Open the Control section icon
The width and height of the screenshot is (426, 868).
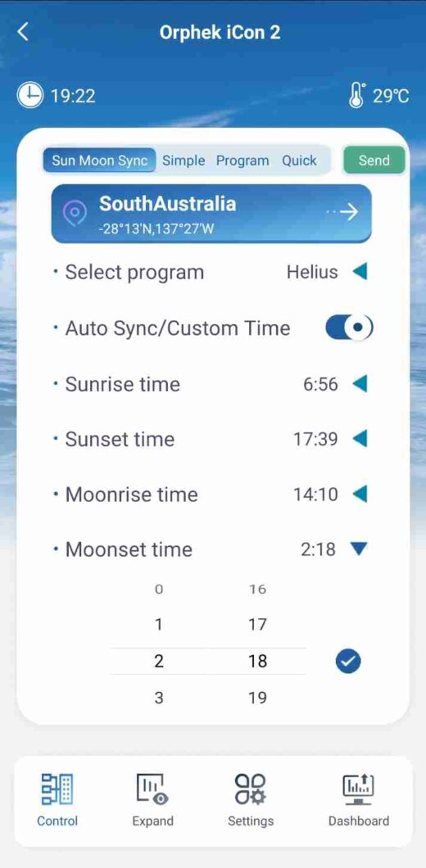pyautogui.click(x=57, y=789)
